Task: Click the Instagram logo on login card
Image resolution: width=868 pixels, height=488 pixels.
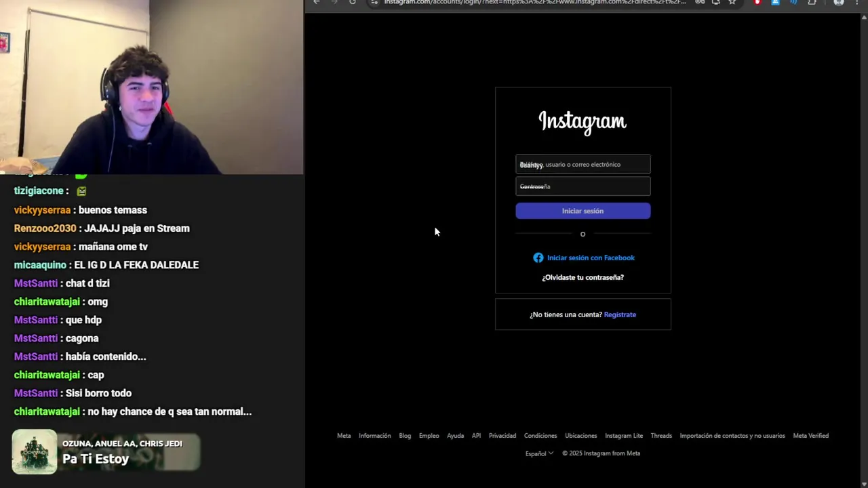Action: point(583,121)
